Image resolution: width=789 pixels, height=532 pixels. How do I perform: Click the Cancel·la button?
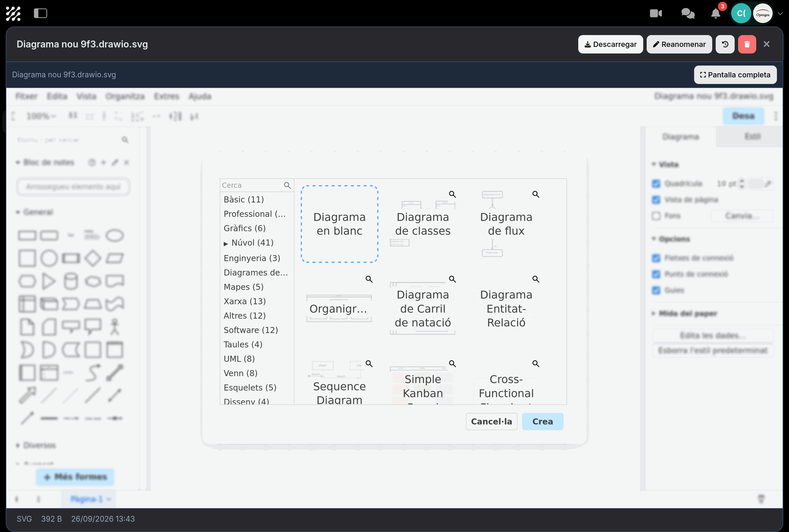point(491,421)
